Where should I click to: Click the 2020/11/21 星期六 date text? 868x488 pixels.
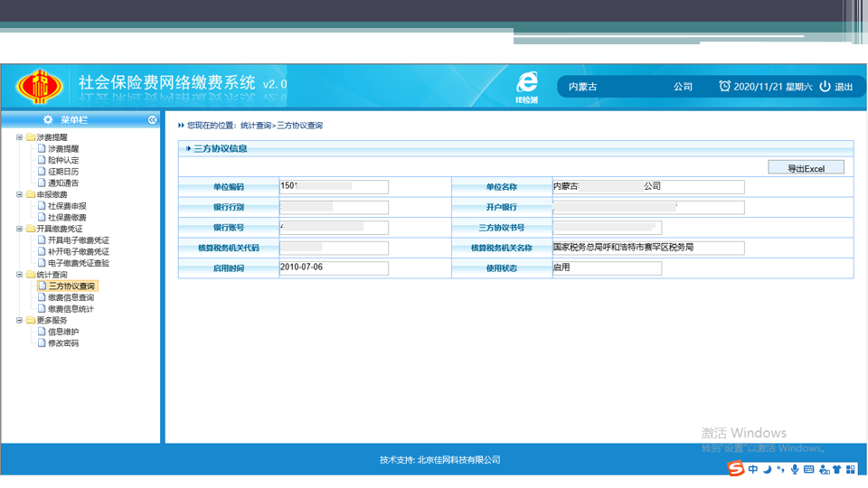(773, 87)
